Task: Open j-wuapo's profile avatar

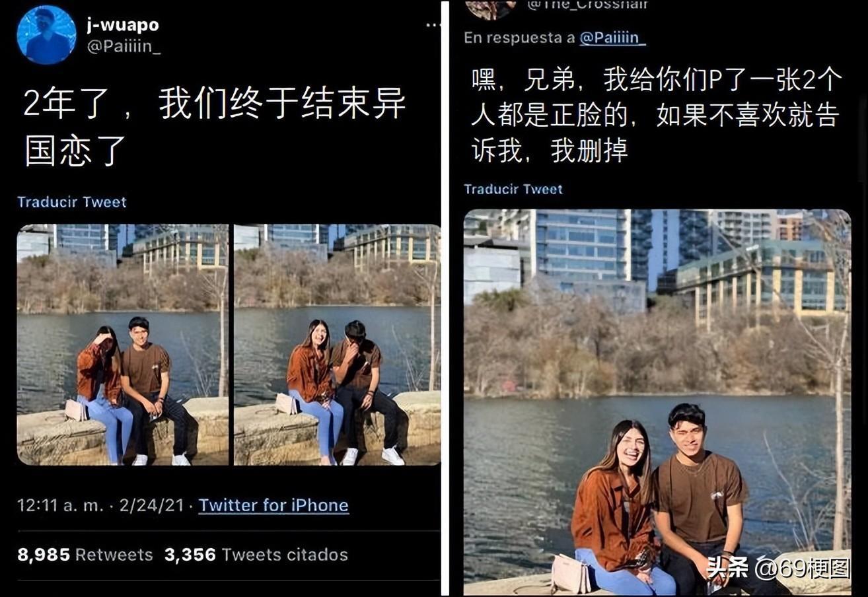Action: [46, 35]
